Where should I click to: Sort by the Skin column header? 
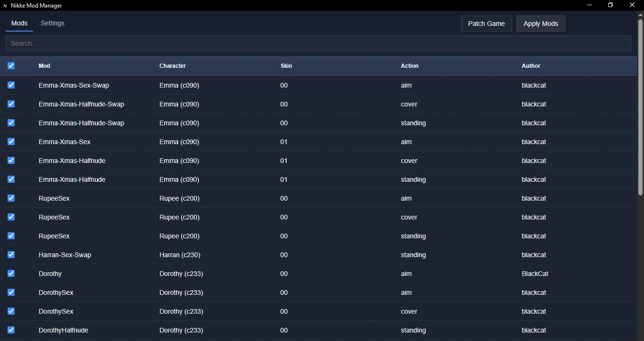(286, 66)
